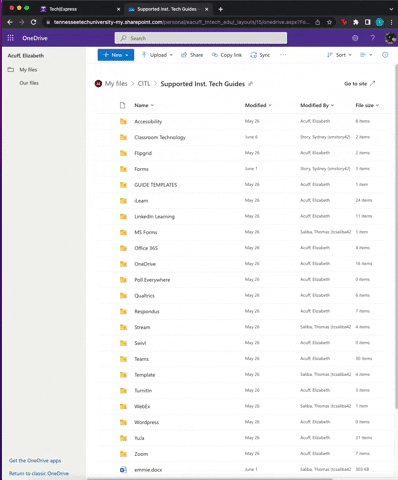Open the Return to classic OneDrive link
398x480 pixels.
coord(39,473)
